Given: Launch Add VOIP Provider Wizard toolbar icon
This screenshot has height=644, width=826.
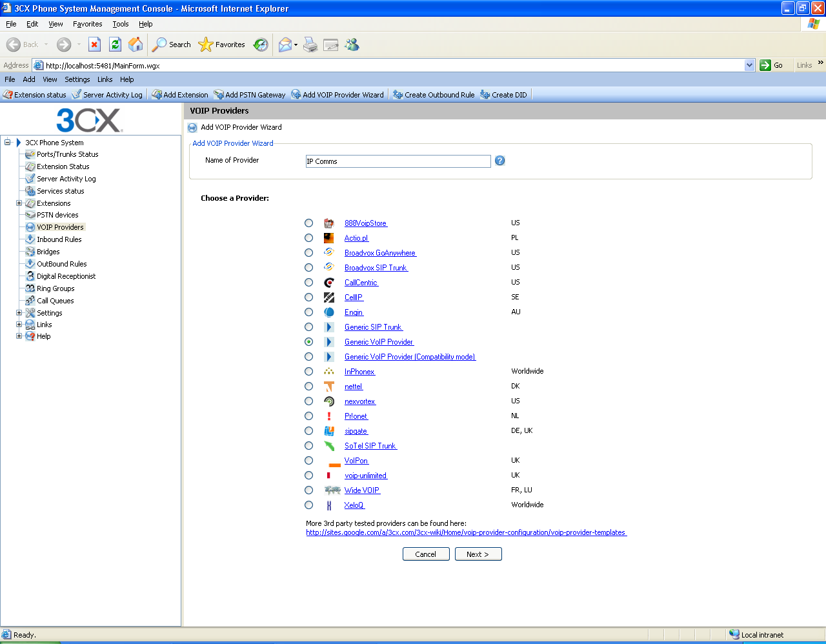Looking at the screenshot, I should point(296,95).
